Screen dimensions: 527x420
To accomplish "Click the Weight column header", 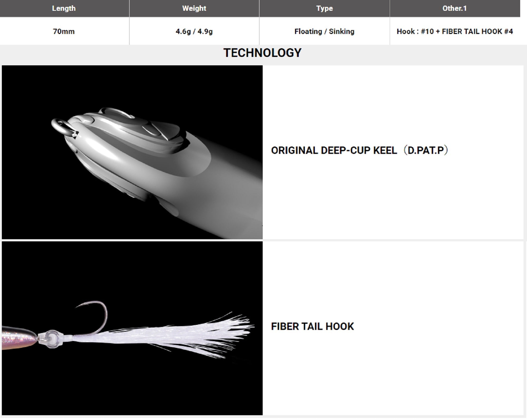I will pos(194,8).
